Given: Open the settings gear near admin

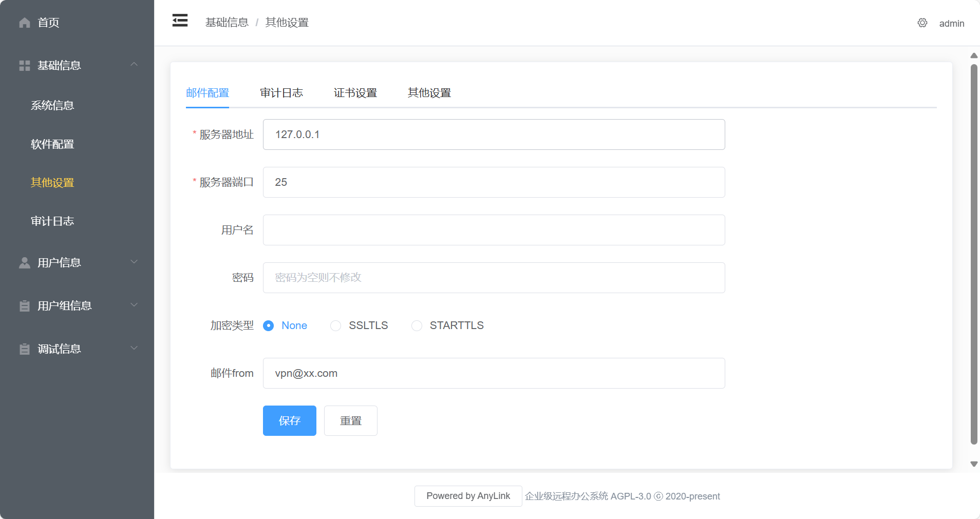Looking at the screenshot, I should click(922, 23).
